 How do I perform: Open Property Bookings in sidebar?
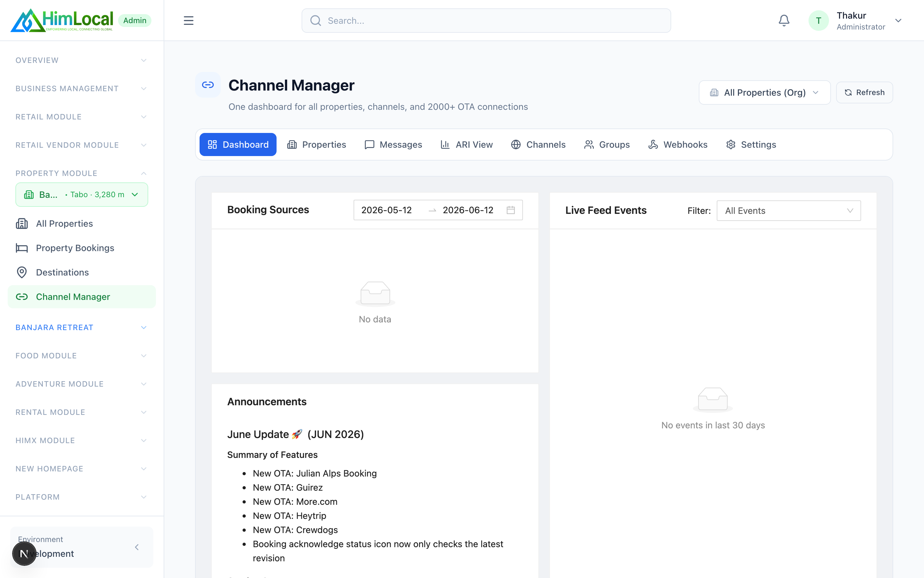(x=82, y=248)
